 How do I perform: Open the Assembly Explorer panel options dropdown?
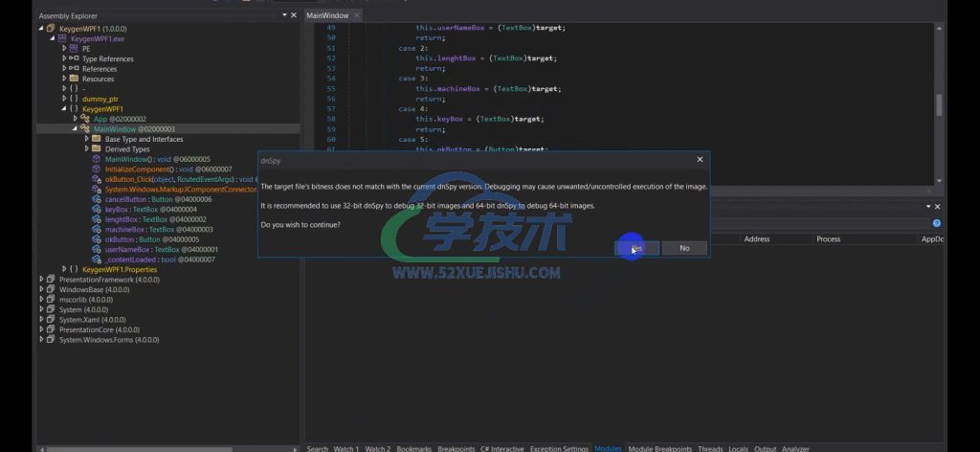(x=283, y=15)
